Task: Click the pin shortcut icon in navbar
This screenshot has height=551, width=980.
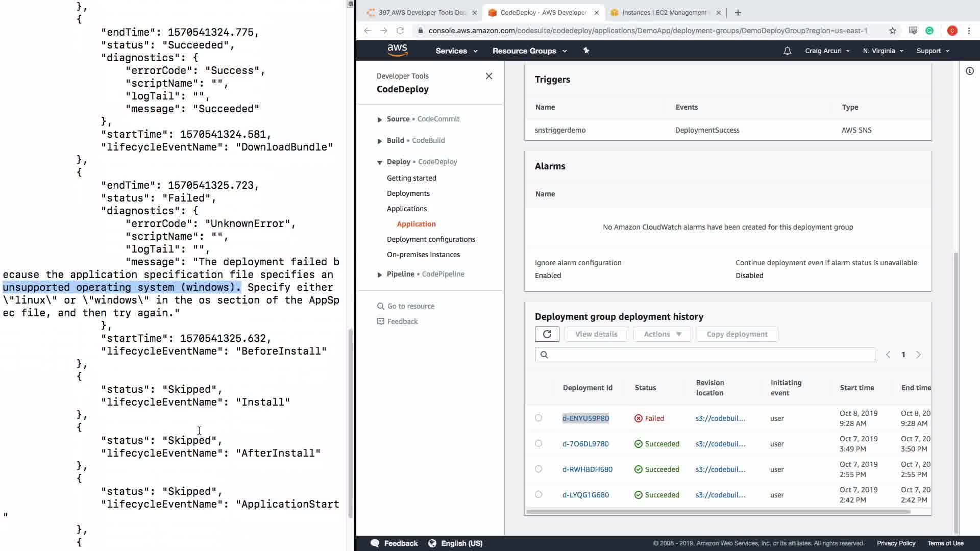Action: coord(586,51)
